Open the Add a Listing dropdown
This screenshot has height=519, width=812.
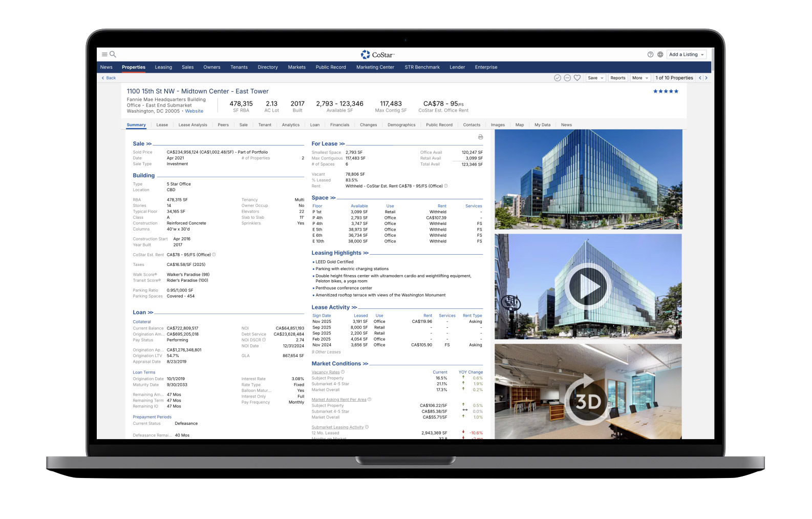click(x=687, y=54)
